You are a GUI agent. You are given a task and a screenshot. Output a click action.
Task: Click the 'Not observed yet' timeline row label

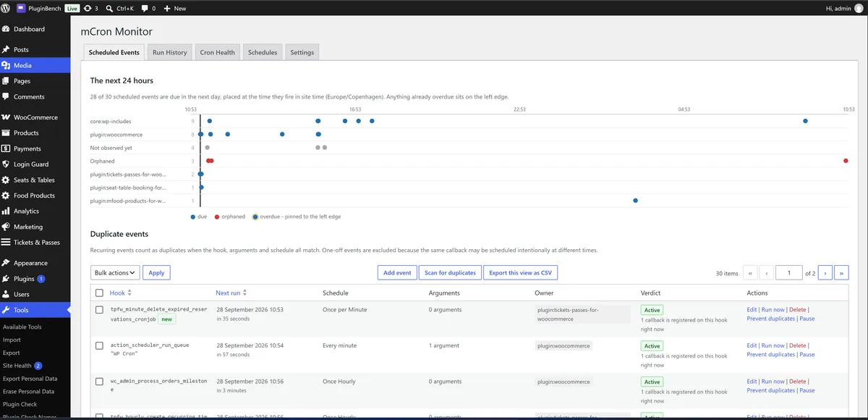(111, 148)
